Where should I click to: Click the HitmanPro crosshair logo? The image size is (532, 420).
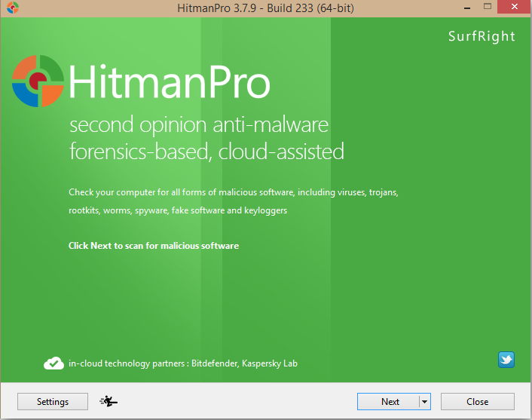coord(38,81)
